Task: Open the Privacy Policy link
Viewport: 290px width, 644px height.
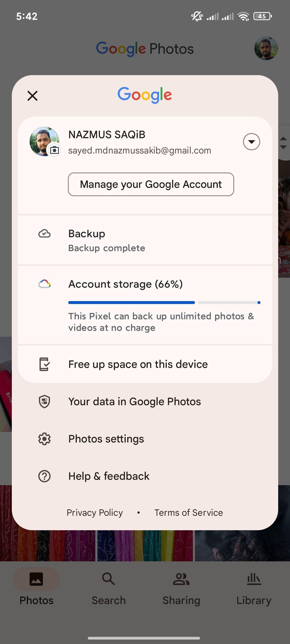Action: coord(95,513)
